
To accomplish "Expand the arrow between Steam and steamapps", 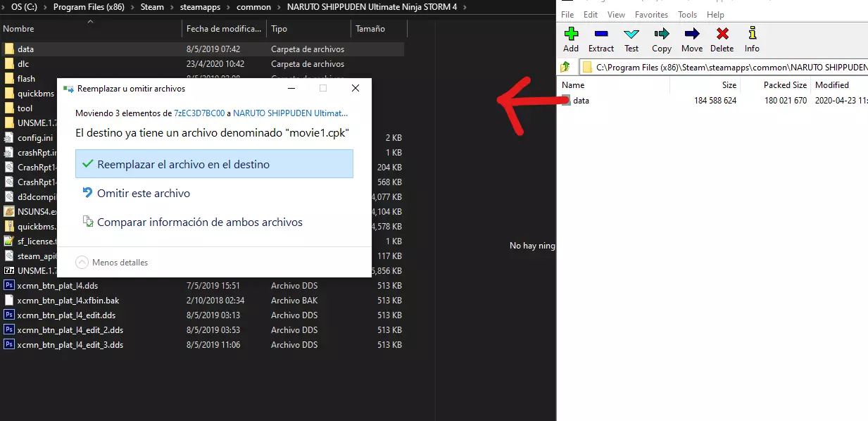I will 172,7.
